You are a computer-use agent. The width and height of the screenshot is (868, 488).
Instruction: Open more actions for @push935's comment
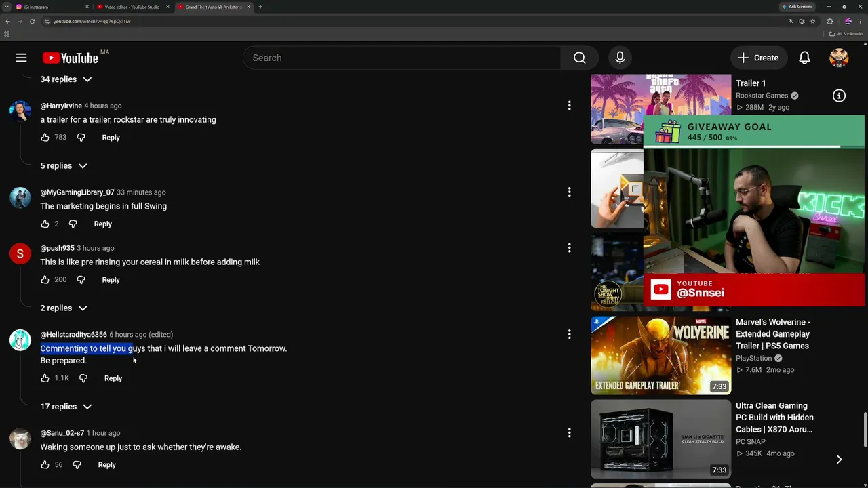[x=569, y=248]
